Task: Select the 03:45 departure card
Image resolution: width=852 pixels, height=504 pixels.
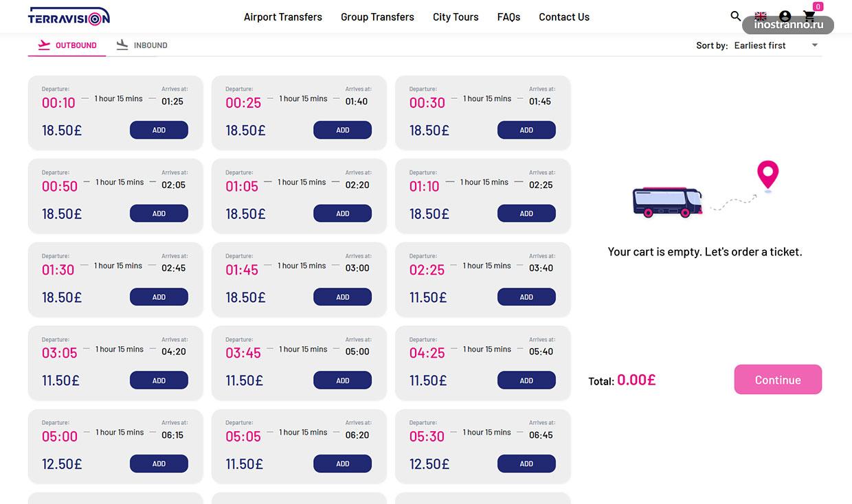Action: (299, 363)
